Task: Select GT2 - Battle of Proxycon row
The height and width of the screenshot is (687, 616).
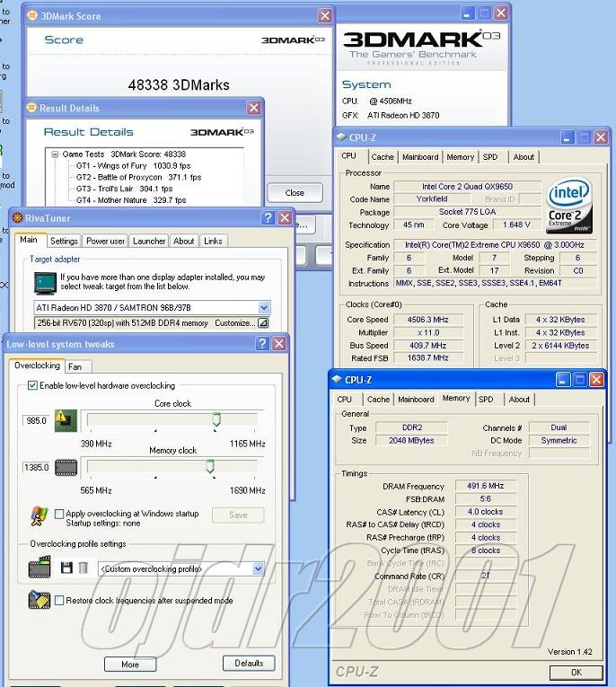Action: (x=138, y=177)
